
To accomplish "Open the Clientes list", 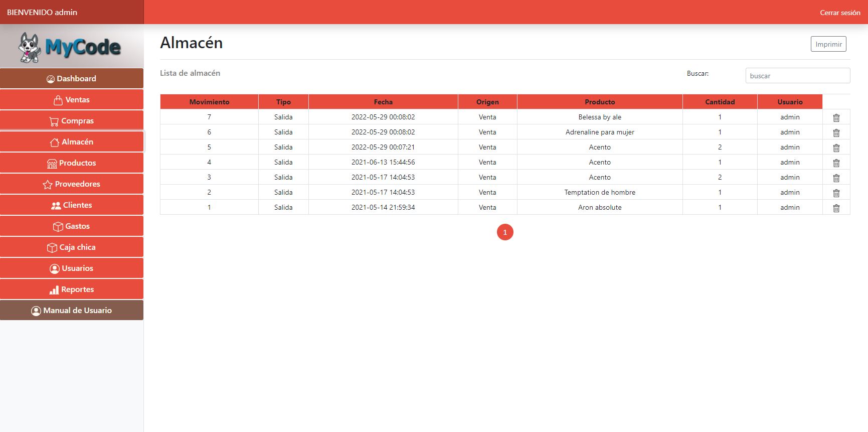I will (72, 205).
